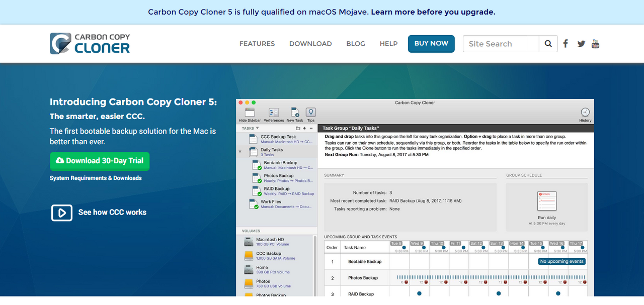The height and width of the screenshot is (305, 644).
Task: Click the Bootable Backup table row name
Action: (365, 262)
